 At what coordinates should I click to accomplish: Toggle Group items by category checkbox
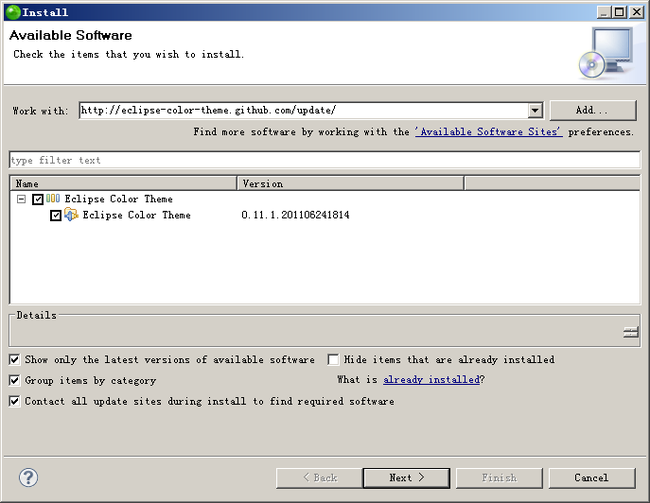coord(15,380)
